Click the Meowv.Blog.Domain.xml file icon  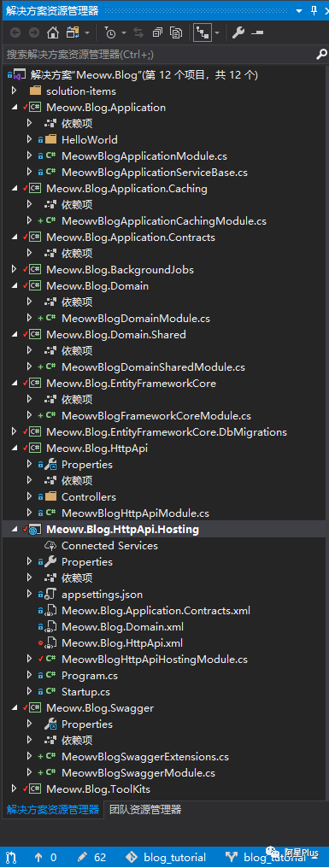tap(50, 627)
